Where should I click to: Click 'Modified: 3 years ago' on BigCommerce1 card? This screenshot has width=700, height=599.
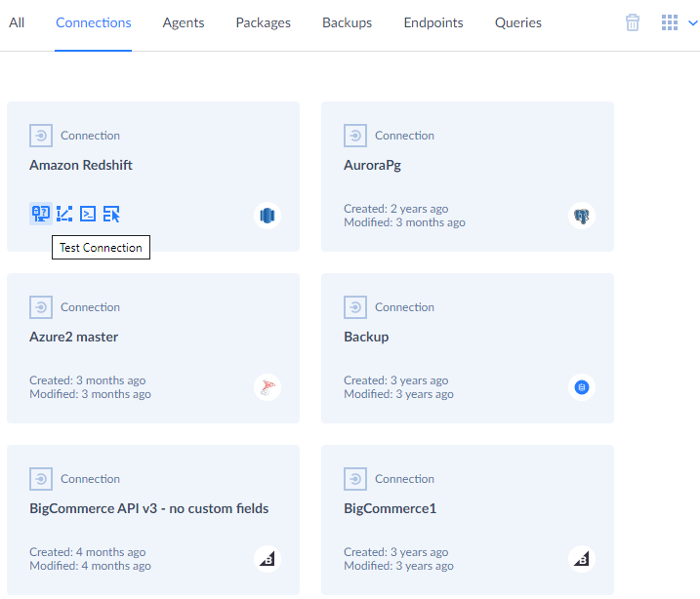click(398, 566)
